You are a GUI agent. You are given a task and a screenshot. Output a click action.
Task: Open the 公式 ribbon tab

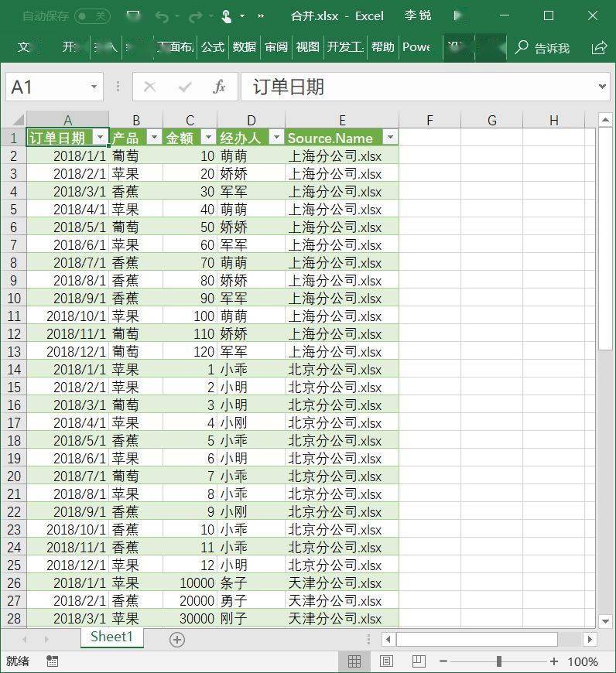pos(213,46)
